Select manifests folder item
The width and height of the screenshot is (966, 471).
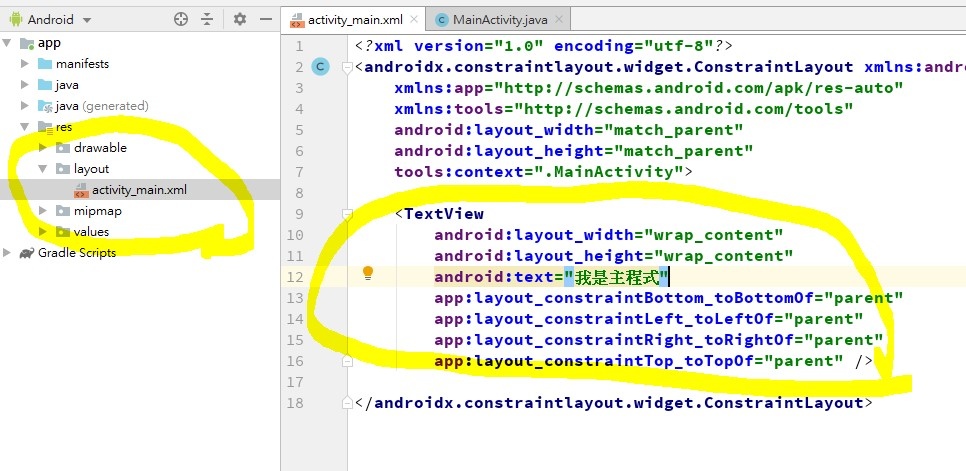[x=82, y=63]
